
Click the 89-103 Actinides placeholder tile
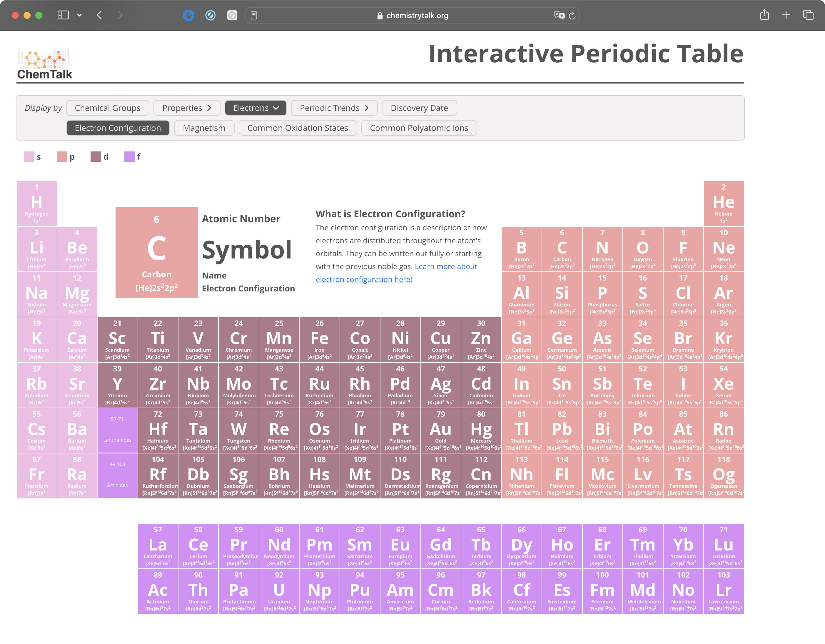118,476
